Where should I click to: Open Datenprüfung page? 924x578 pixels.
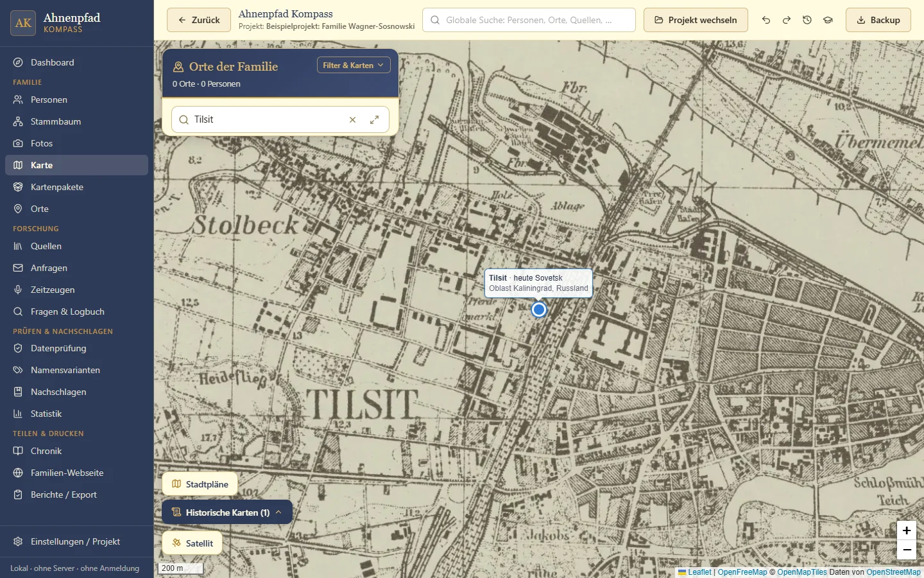76,348
